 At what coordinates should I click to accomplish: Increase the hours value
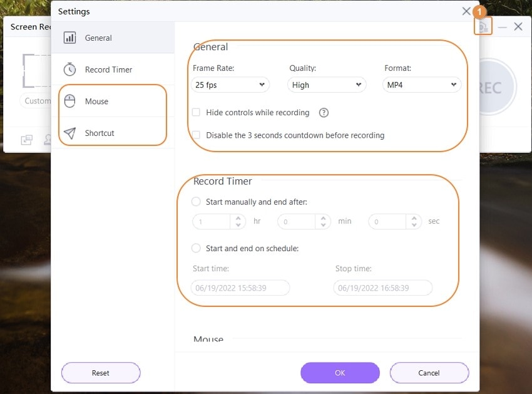[x=238, y=218]
